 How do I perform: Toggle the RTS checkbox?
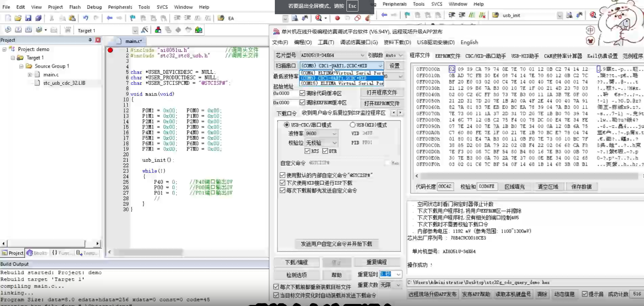[x=307, y=151]
